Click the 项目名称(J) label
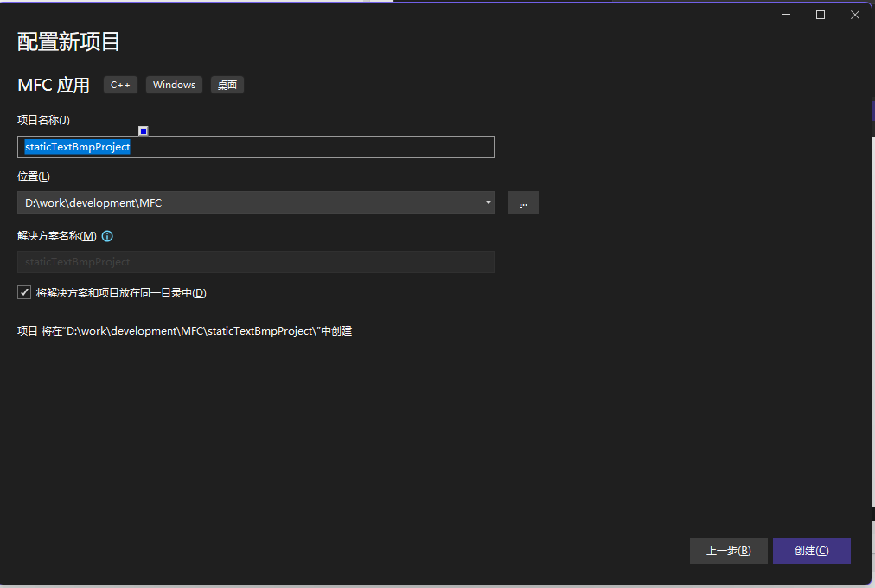The height and width of the screenshot is (588, 875). pos(43,120)
